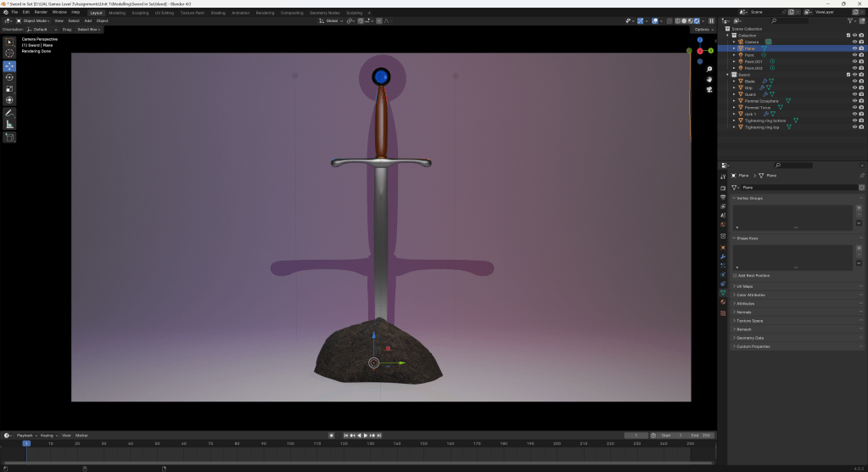Select the Measure tool
The height and width of the screenshot is (472, 868).
[x=9, y=124]
